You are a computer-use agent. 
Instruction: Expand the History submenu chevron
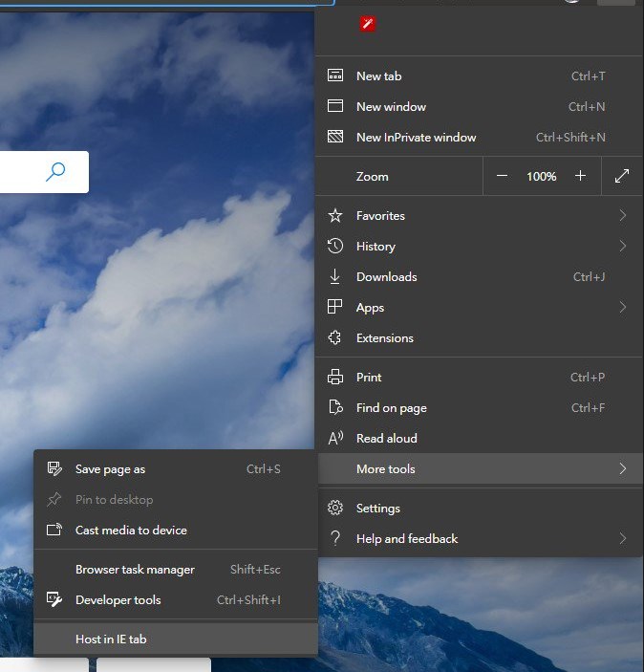click(623, 247)
